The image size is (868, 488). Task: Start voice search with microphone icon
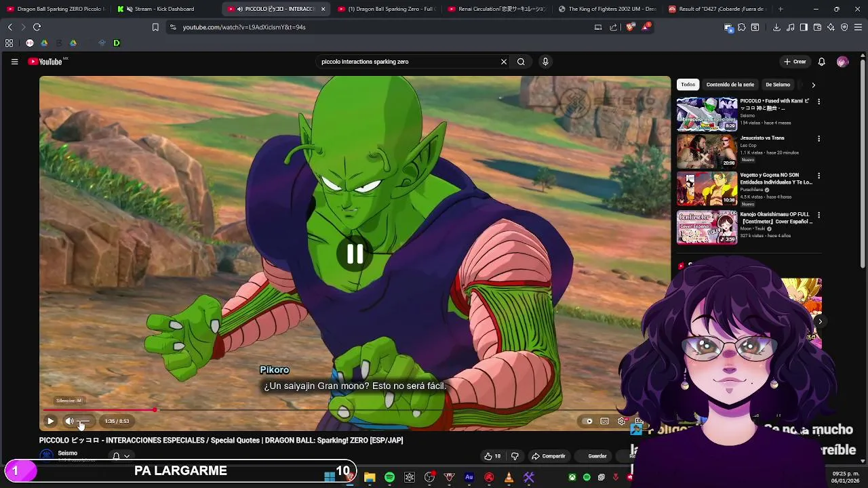[x=545, y=62]
